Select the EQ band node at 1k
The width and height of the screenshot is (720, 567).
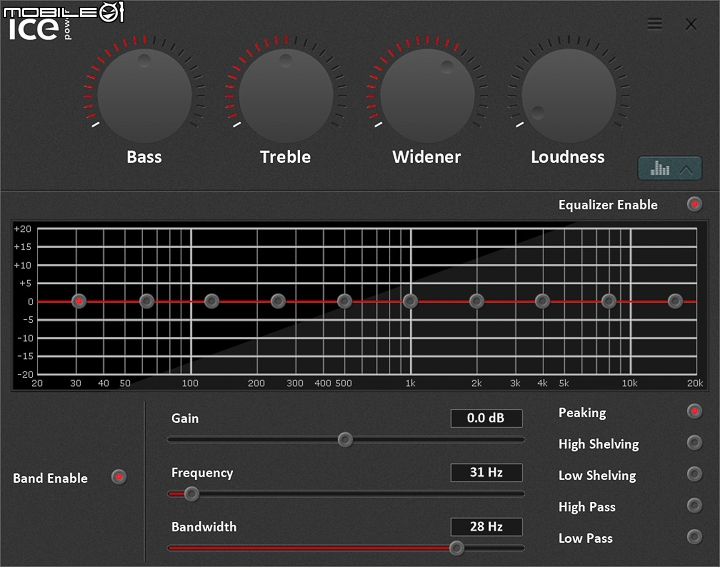click(x=411, y=301)
